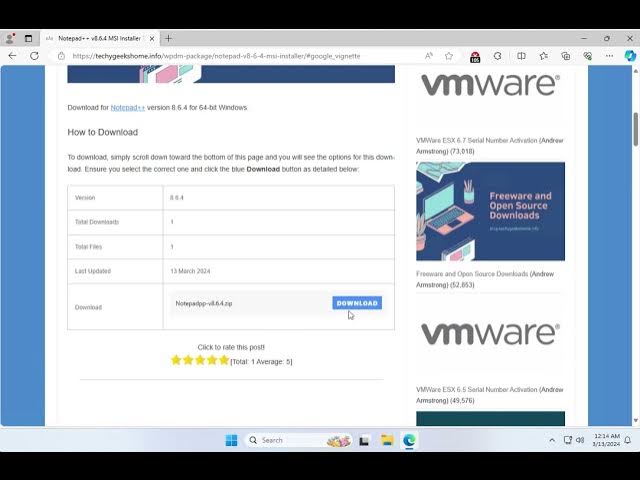Open the volume tray icon

[x=580, y=440]
